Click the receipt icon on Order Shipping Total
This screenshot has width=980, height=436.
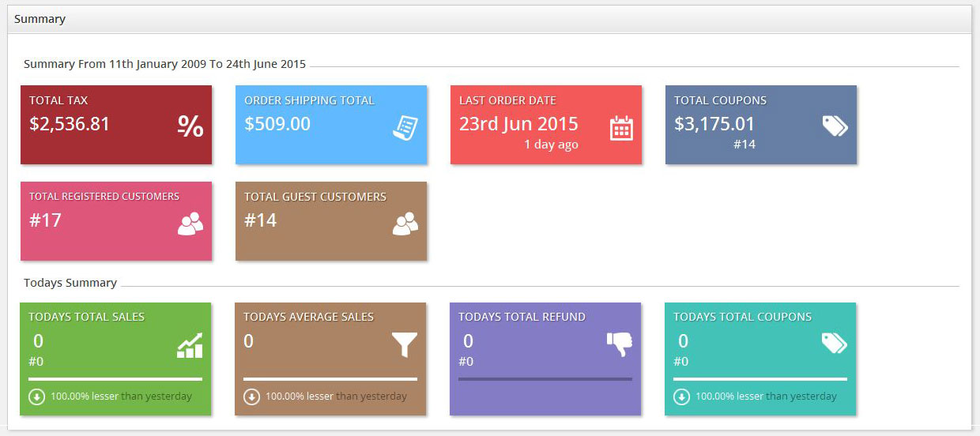click(x=405, y=127)
